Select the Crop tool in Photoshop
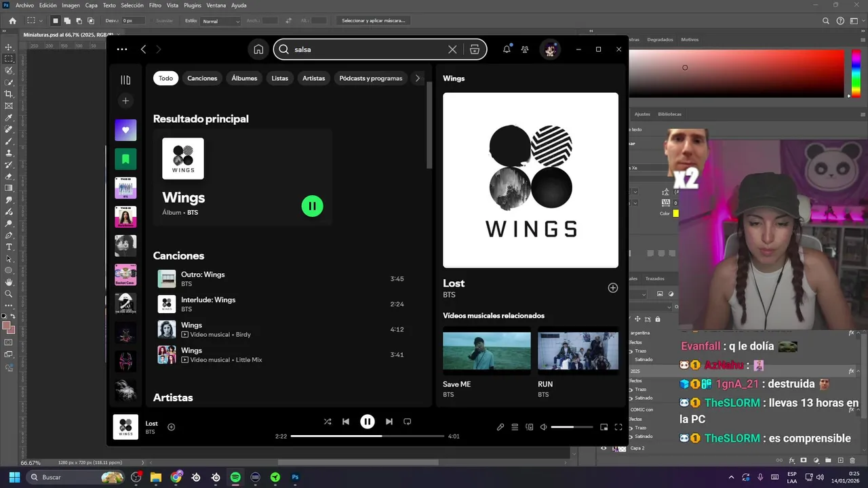 click(9, 94)
